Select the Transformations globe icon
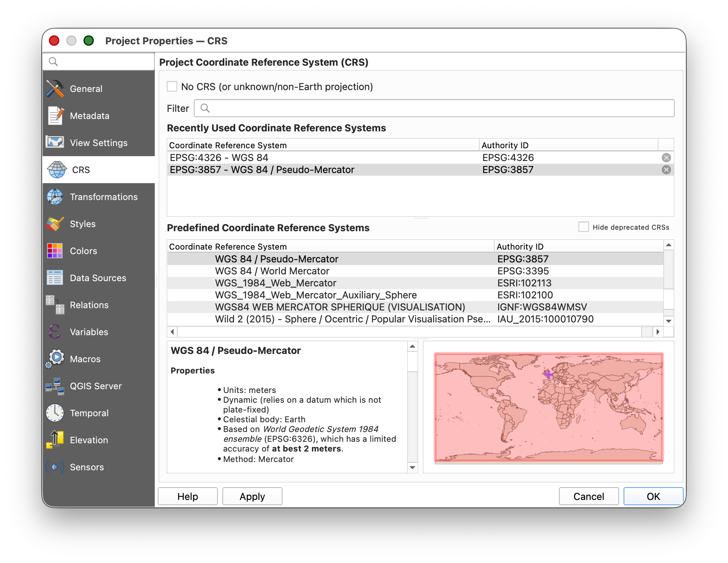 tap(55, 197)
